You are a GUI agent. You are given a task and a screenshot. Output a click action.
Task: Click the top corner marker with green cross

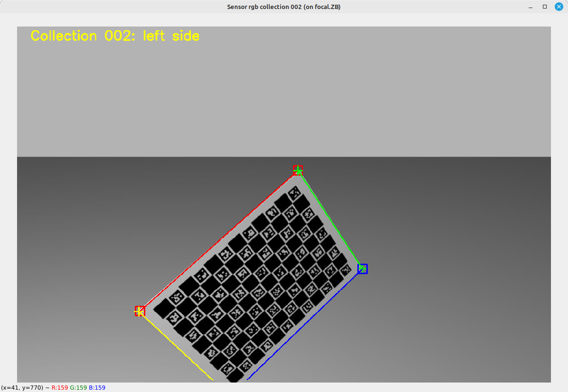297,170
